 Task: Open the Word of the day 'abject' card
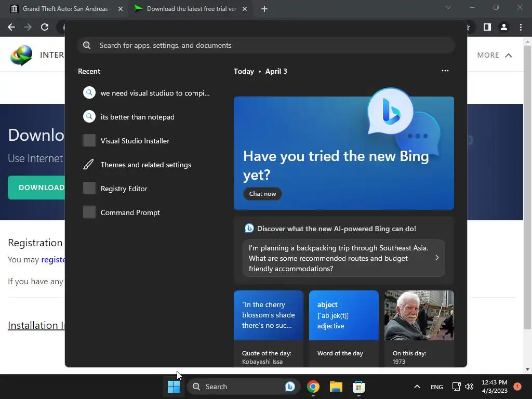point(344,328)
